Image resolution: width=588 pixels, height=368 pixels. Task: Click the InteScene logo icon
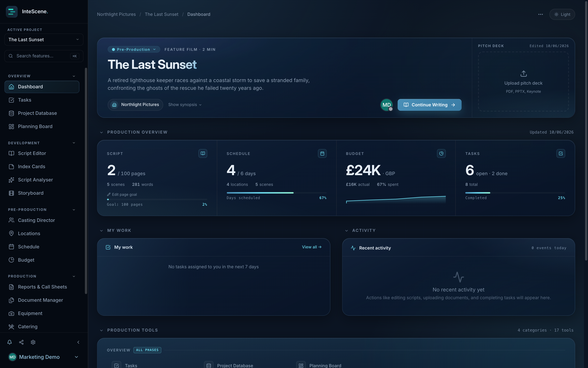pos(12,11)
